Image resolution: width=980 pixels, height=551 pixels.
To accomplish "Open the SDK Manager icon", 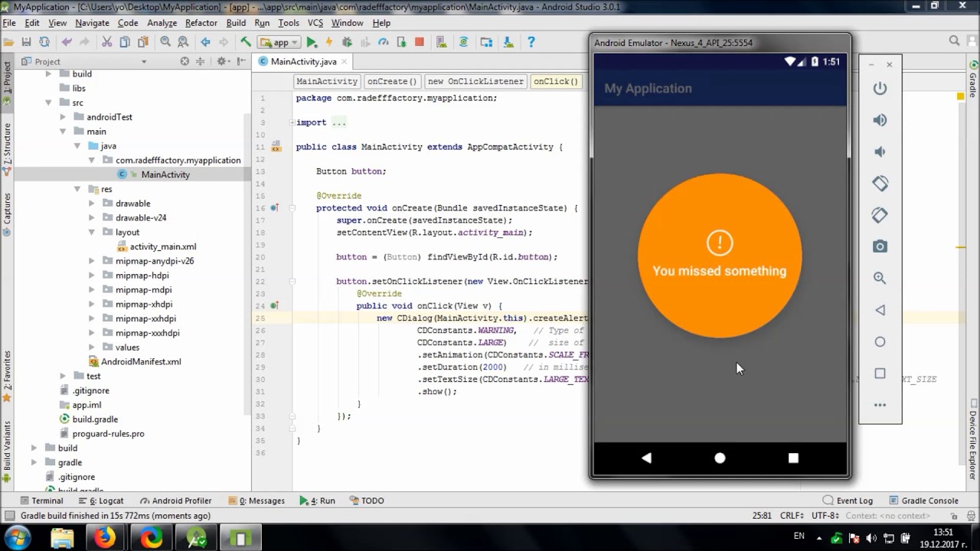I will (x=508, y=42).
